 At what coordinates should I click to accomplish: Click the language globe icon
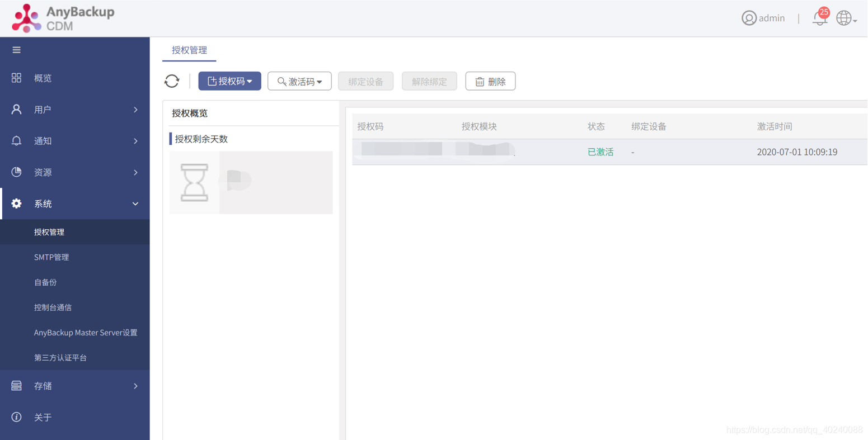[x=843, y=17]
